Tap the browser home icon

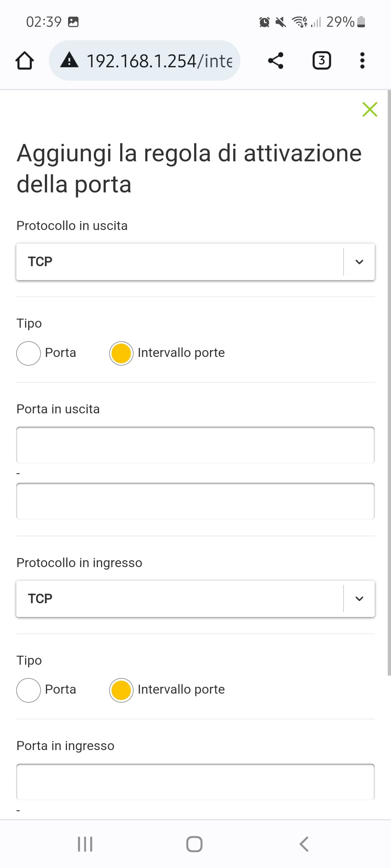coord(25,60)
